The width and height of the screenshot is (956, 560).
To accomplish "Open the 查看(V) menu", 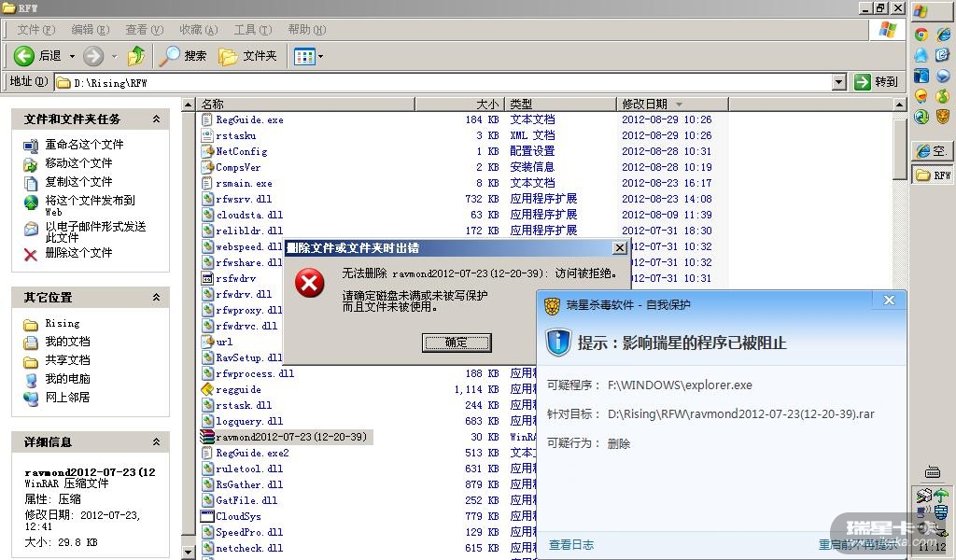I will [145, 29].
